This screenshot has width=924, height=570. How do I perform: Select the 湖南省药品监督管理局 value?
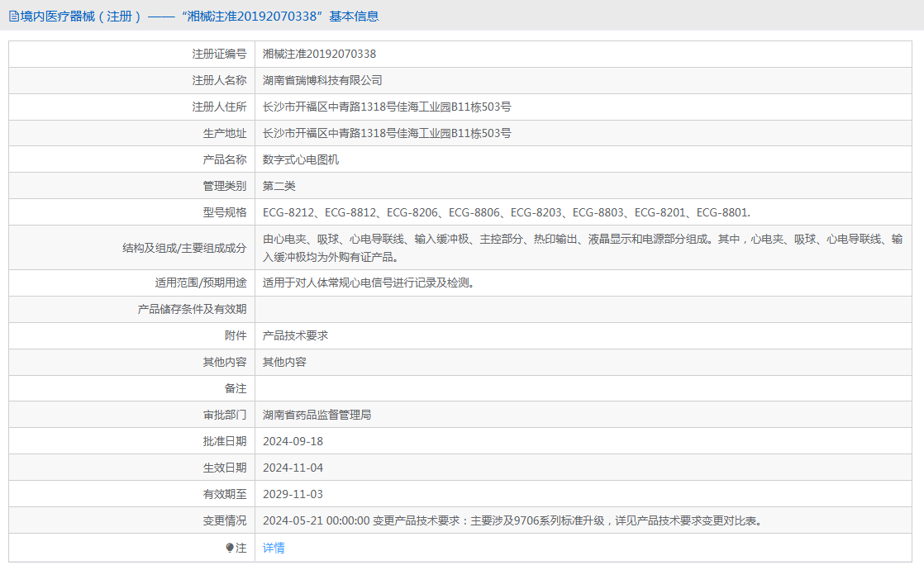[x=317, y=416]
